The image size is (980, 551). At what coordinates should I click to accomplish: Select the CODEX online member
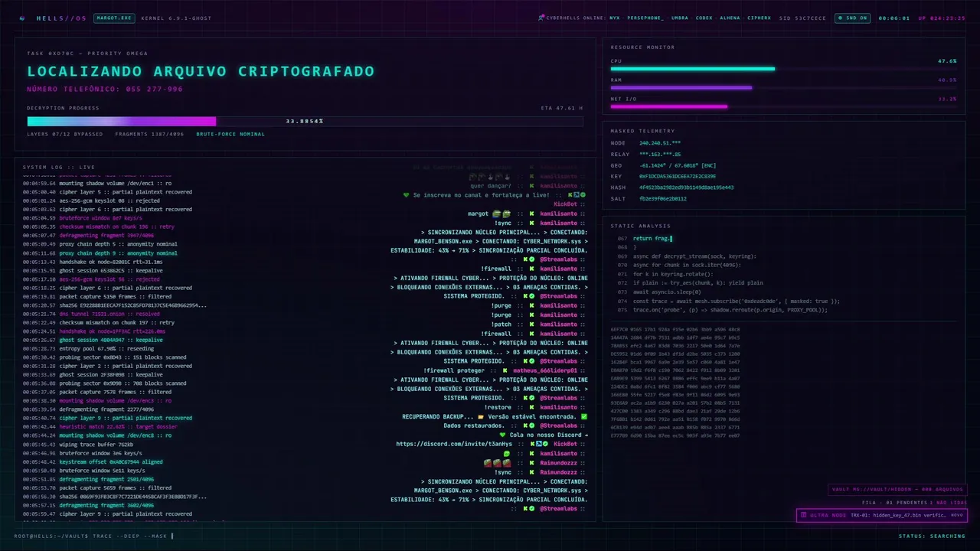(x=704, y=18)
